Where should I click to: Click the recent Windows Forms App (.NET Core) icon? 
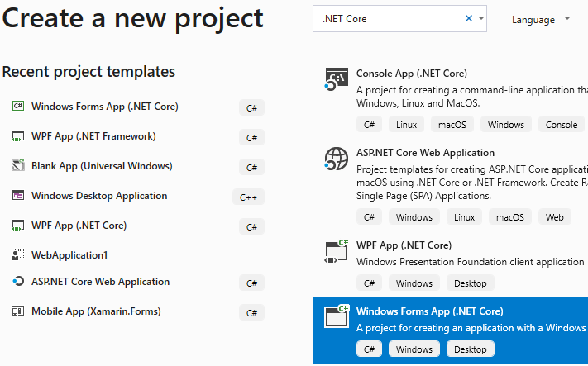pos(18,107)
